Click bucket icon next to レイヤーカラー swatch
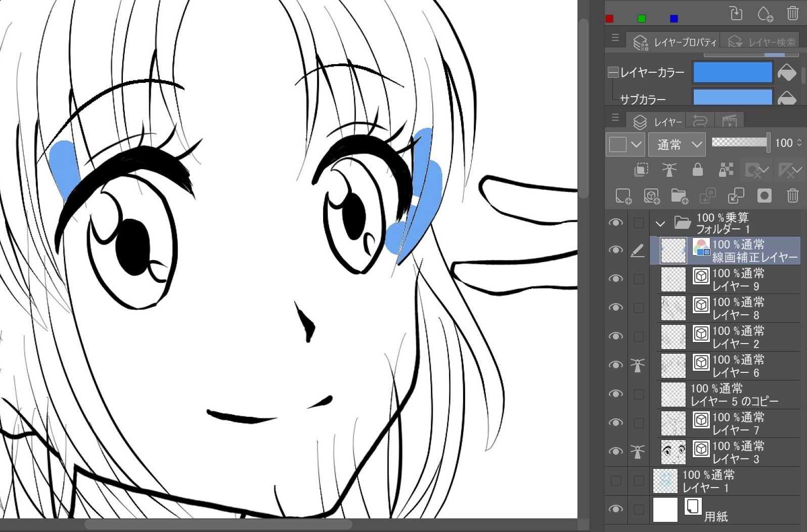The width and height of the screenshot is (807, 532). tap(787, 73)
